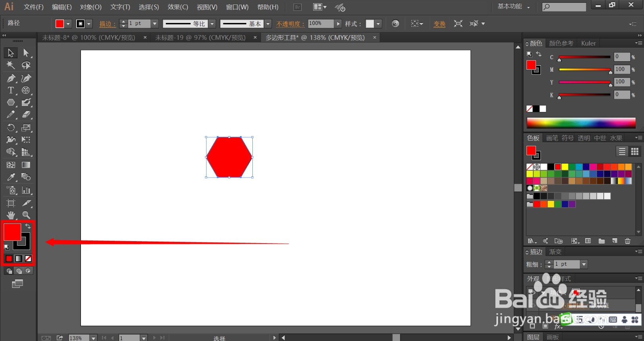Select the Hand tool
The height and width of the screenshot is (341, 644).
(x=11, y=215)
